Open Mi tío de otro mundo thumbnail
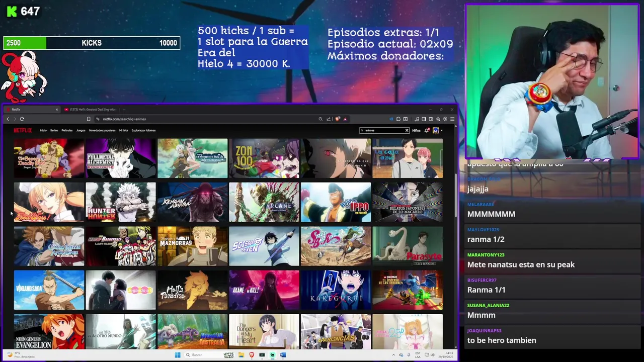 [x=121, y=331]
